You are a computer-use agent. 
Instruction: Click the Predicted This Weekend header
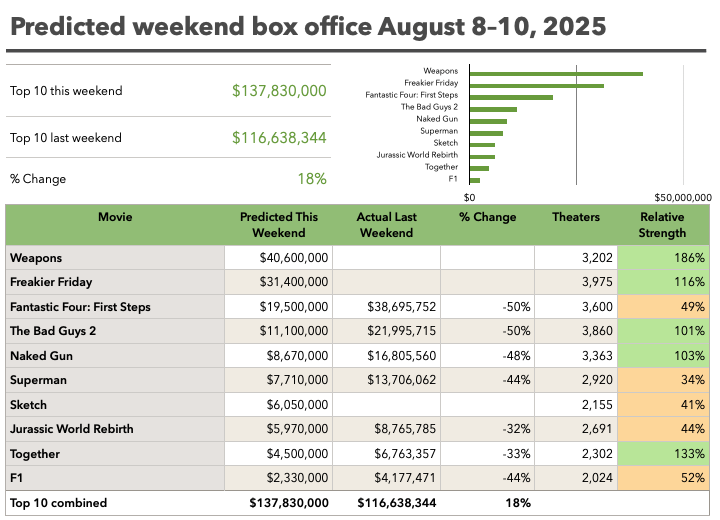[x=279, y=225]
